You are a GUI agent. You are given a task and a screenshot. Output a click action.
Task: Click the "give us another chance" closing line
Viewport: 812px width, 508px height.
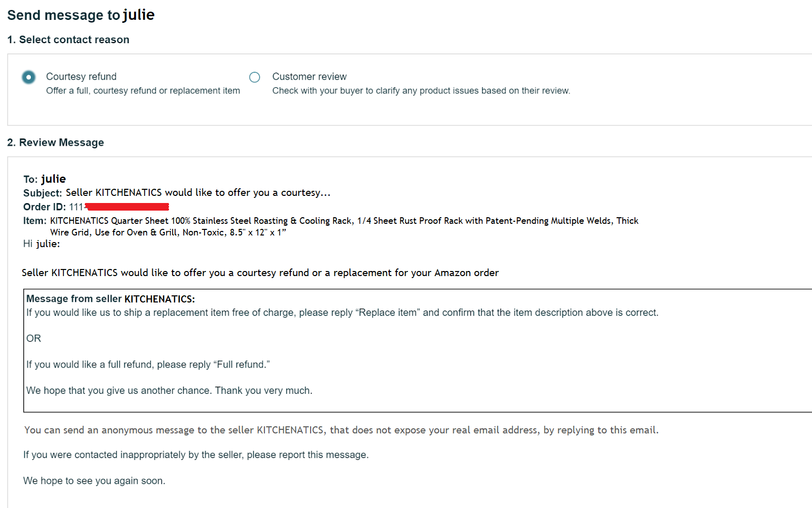coord(170,391)
